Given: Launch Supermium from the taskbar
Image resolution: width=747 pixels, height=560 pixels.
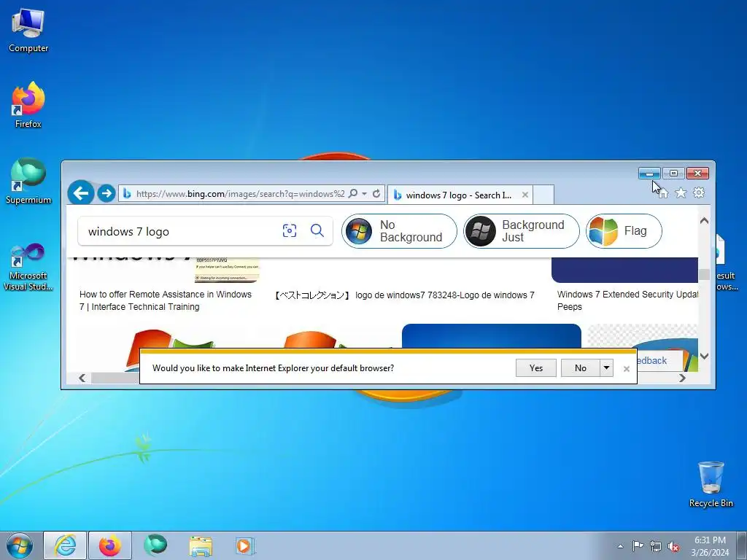Looking at the screenshot, I should pyautogui.click(x=155, y=545).
